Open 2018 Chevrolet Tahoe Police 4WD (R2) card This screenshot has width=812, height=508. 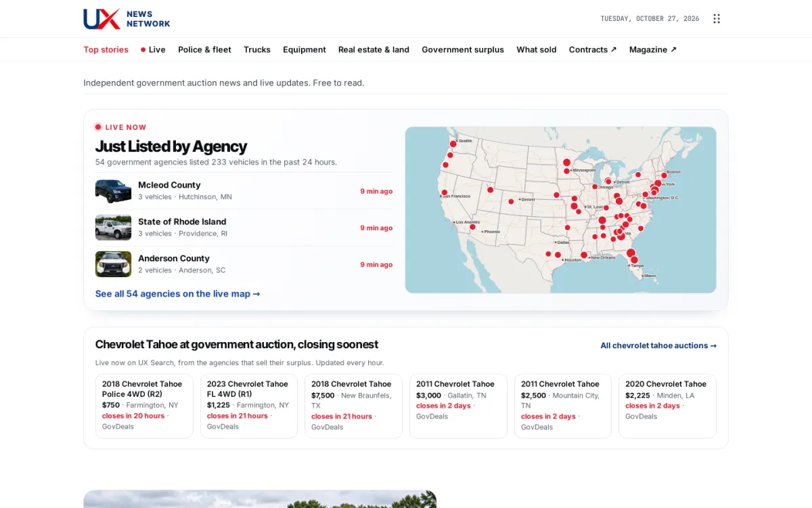point(144,406)
